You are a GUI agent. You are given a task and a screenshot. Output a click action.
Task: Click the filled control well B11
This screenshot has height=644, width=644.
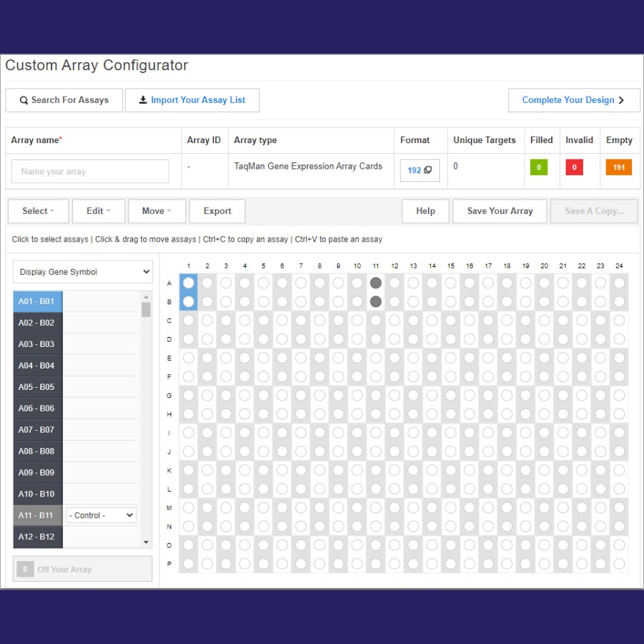pyautogui.click(x=376, y=302)
